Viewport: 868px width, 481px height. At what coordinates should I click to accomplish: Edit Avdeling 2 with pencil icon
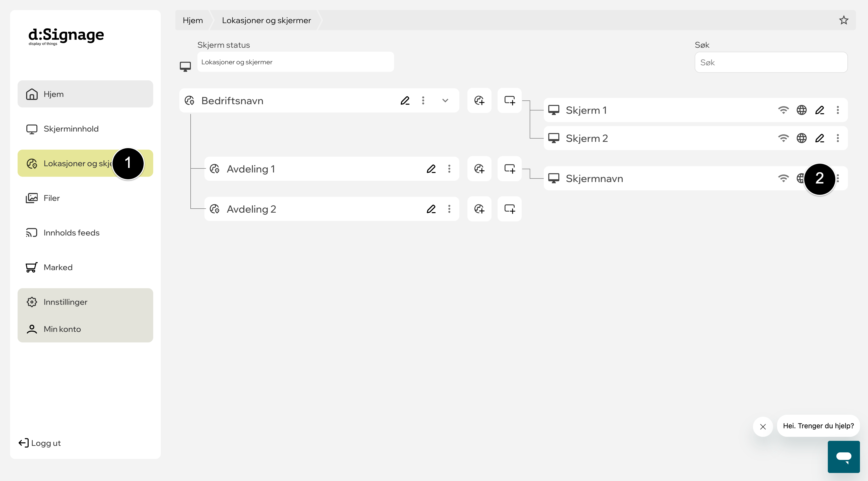431,209
